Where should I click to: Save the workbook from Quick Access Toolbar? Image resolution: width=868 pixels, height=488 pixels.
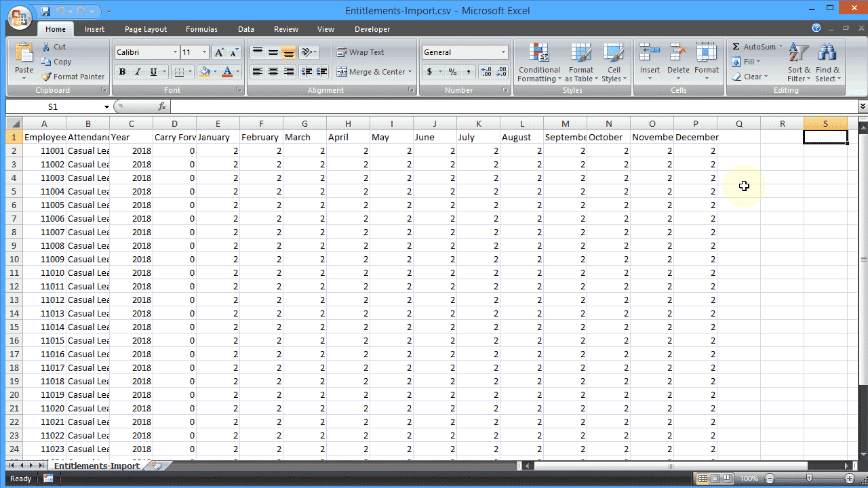[x=46, y=11]
